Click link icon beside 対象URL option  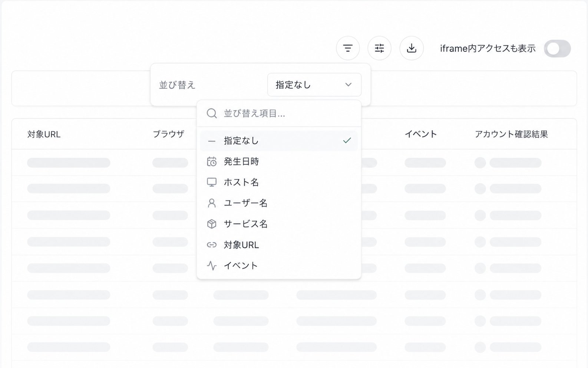coord(212,245)
